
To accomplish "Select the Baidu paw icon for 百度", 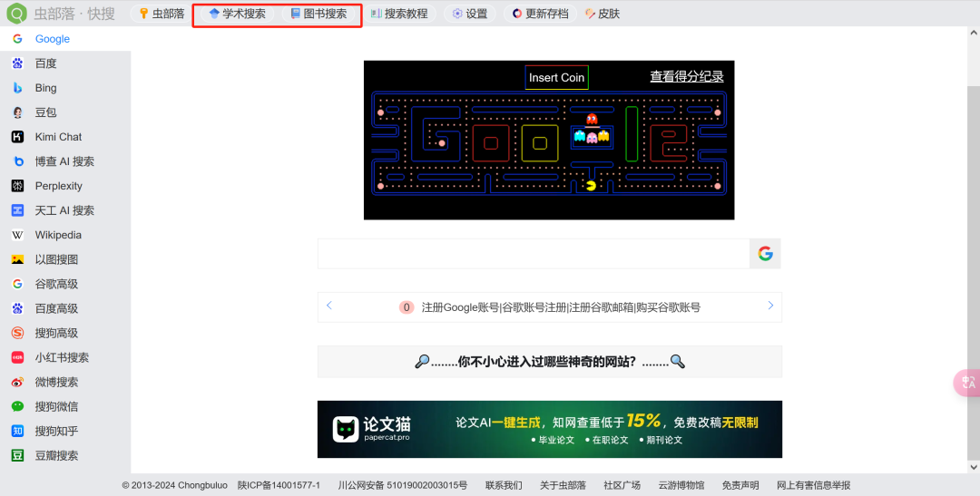I will click(x=17, y=63).
